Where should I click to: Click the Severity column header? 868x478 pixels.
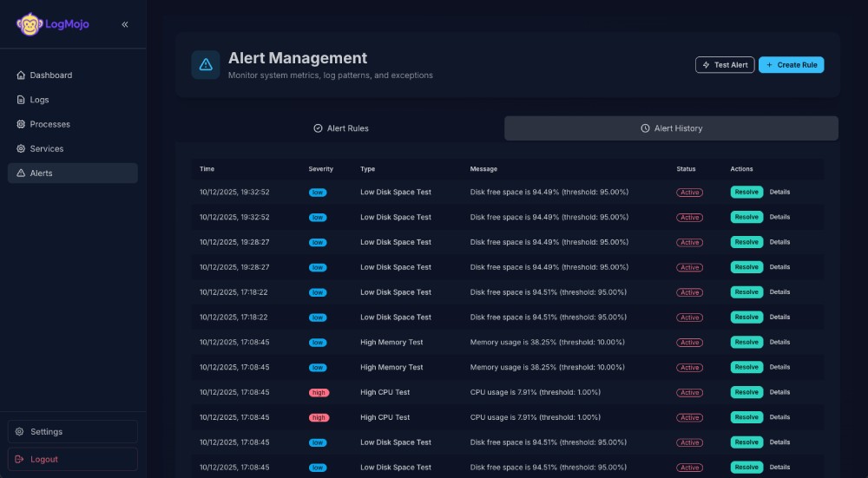320,169
